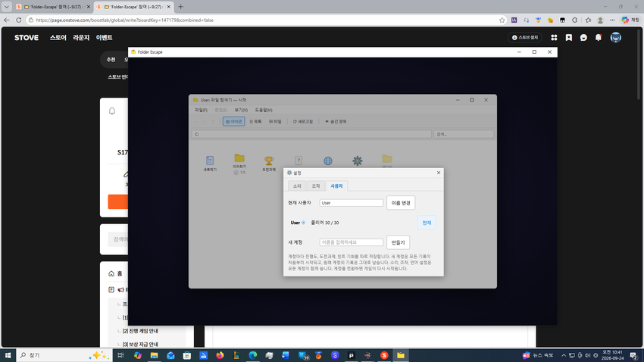Screen dimensions: 644x362
Task: Open Microsoft Store from taskbar
Action: [x=187, y=355]
